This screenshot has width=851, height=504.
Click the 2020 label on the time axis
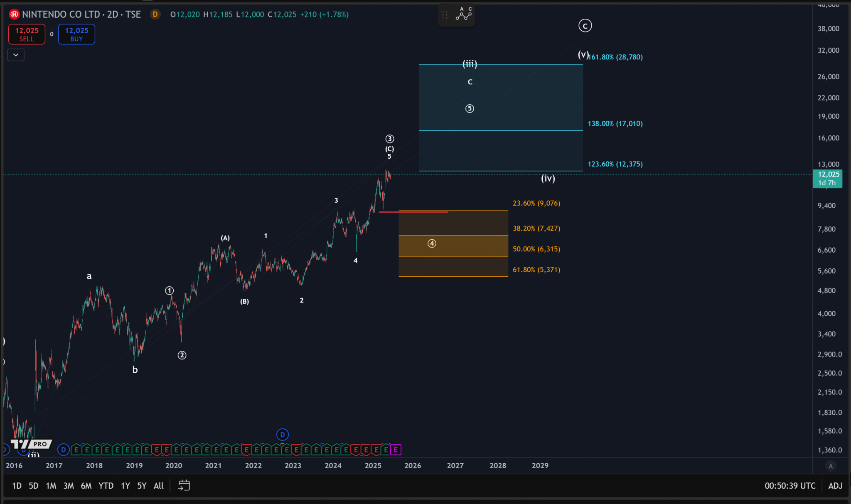pyautogui.click(x=174, y=466)
